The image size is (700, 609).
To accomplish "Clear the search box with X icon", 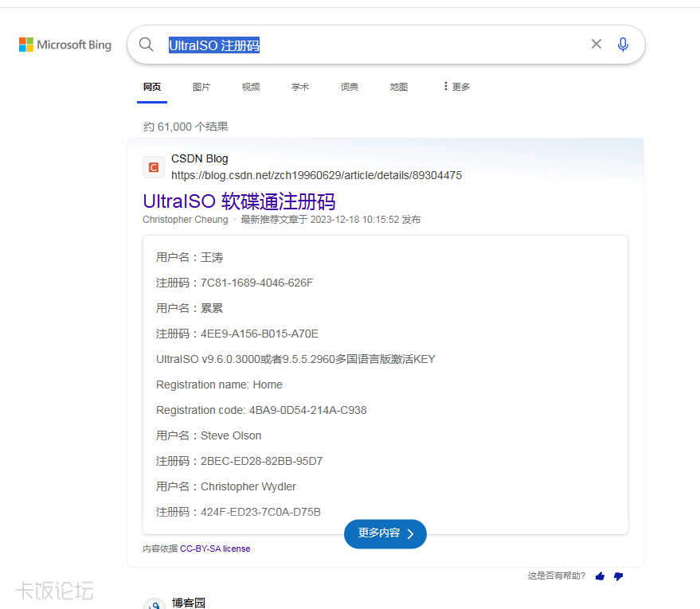I will 596,45.
